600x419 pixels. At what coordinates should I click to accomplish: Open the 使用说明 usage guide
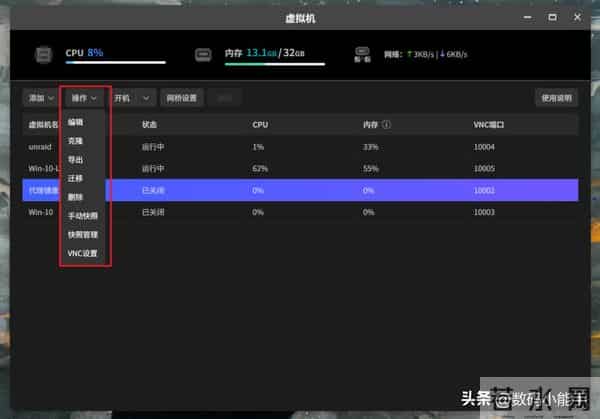pos(556,98)
